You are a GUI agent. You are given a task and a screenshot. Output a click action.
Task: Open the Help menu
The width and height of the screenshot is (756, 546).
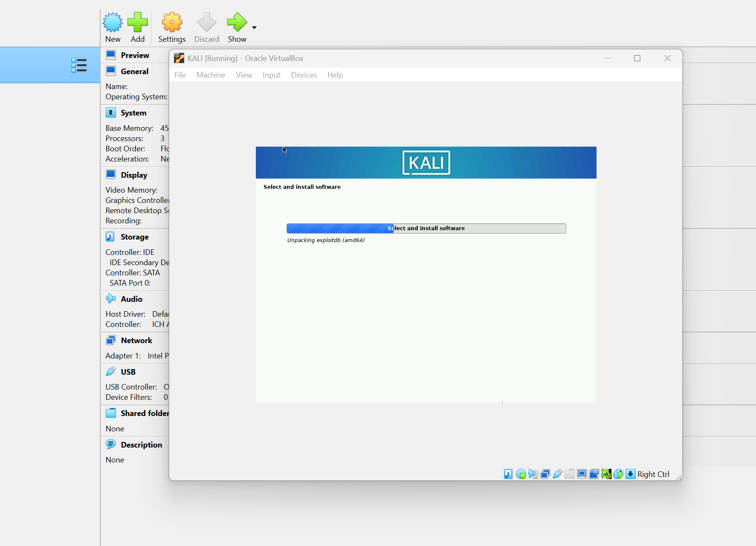pyautogui.click(x=335, y=75)
